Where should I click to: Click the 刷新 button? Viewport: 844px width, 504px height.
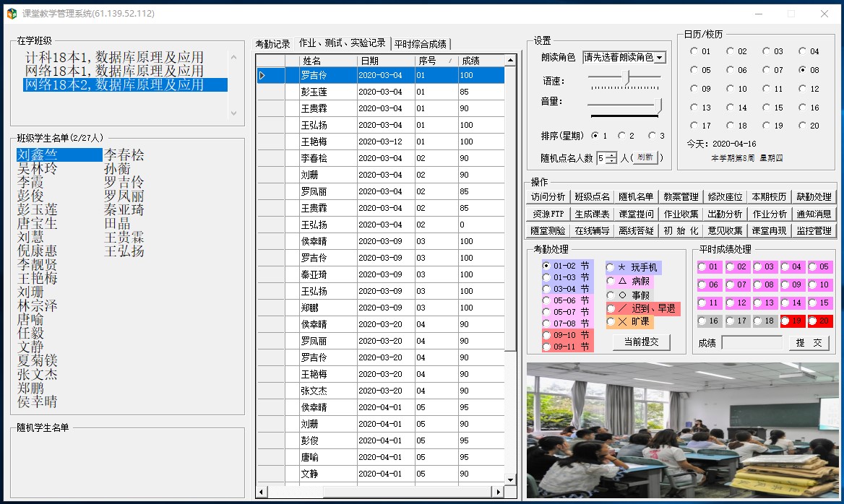pyautogui.click(x=645, y=157)
